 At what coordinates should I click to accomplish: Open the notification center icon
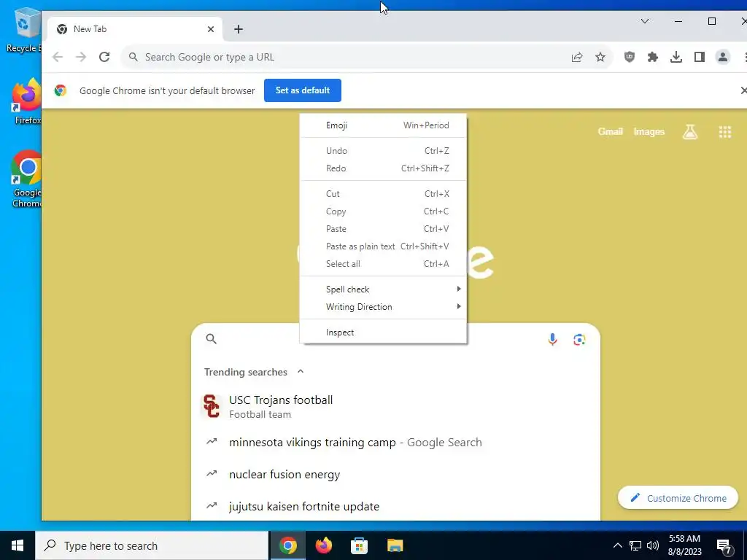pyautogui.click(x=724, y=547)
